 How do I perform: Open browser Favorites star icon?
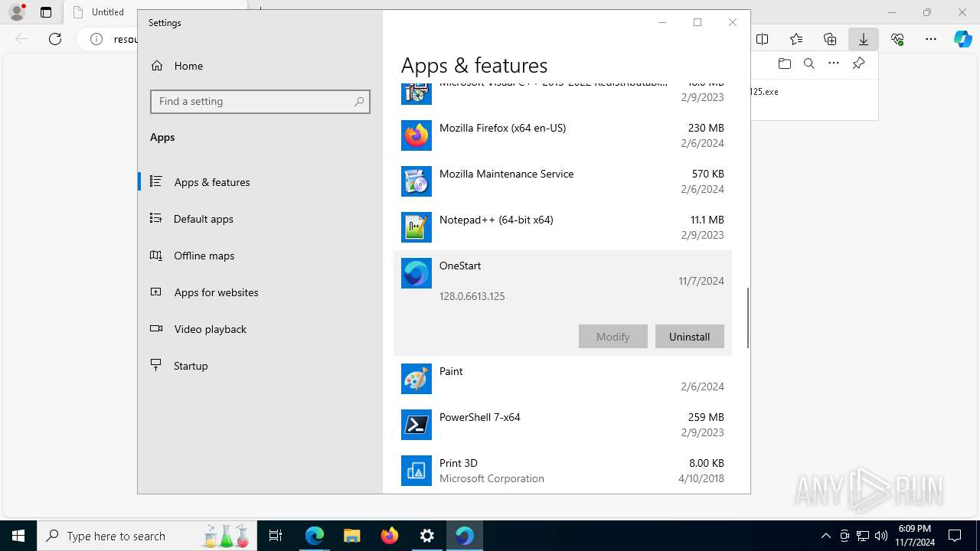click(x=796, y=39)
